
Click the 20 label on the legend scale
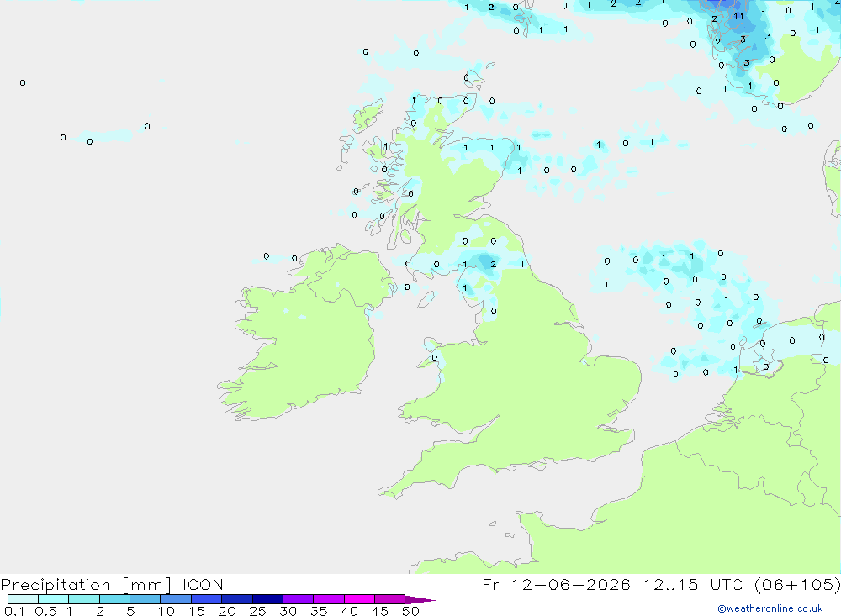click(227, 611)
